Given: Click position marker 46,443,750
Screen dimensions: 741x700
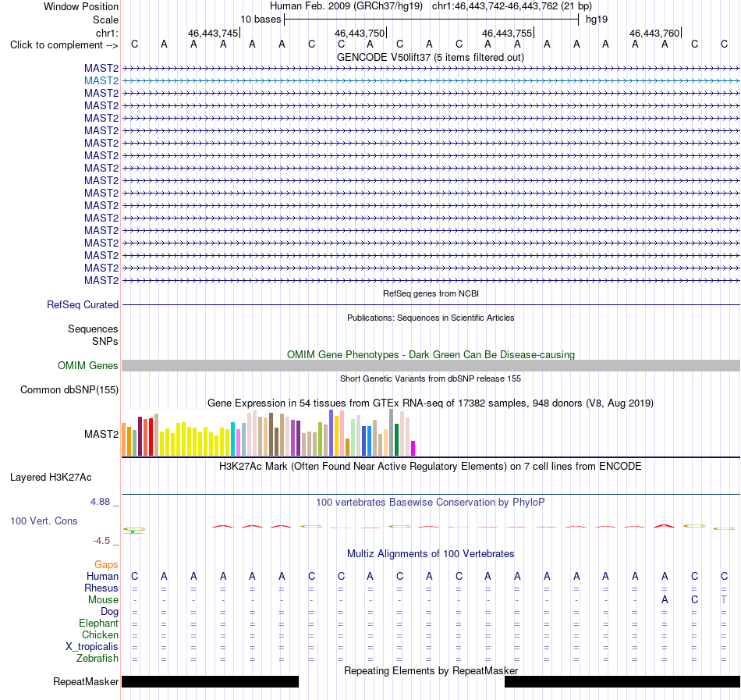Looking at the screenshot, I should [360, 33].
